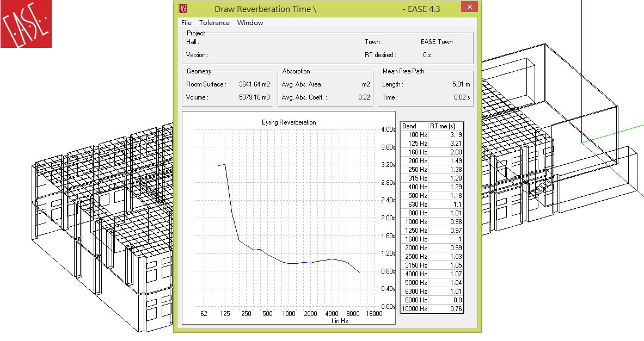Select the 160 Hz band row
This screenshot has height=341, width=644.
click(x=432, y=152)
